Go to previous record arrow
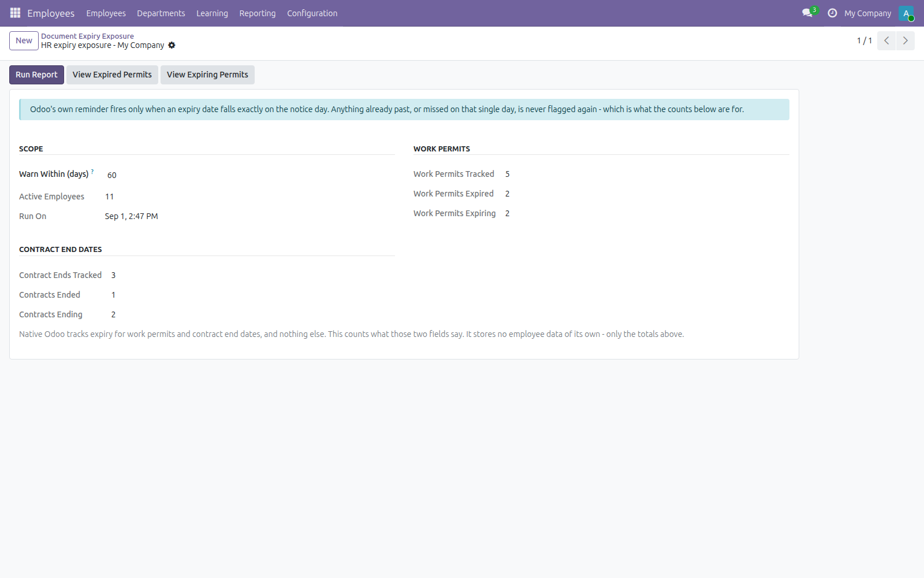This screenshot has height=578, width=924. [x=886, y=40]
